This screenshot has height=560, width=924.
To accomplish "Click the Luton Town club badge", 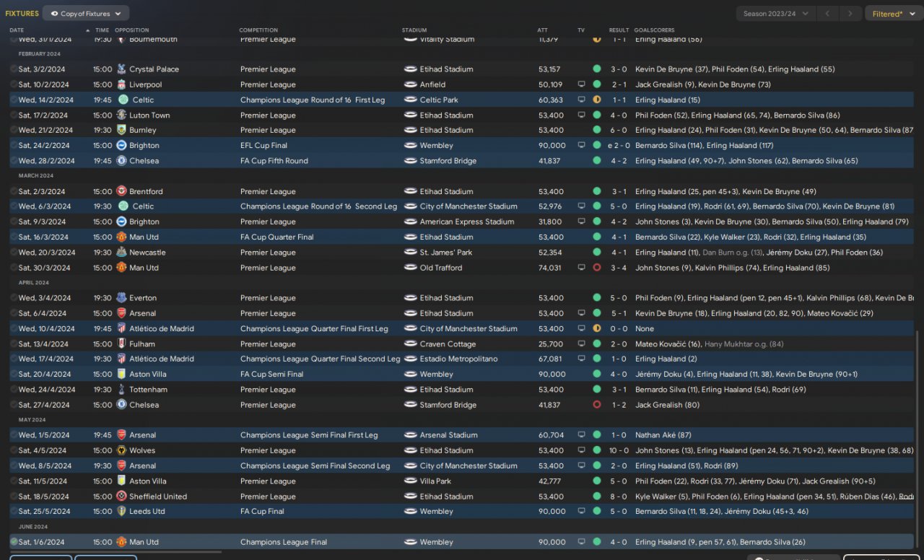I will tap(122, 115).
